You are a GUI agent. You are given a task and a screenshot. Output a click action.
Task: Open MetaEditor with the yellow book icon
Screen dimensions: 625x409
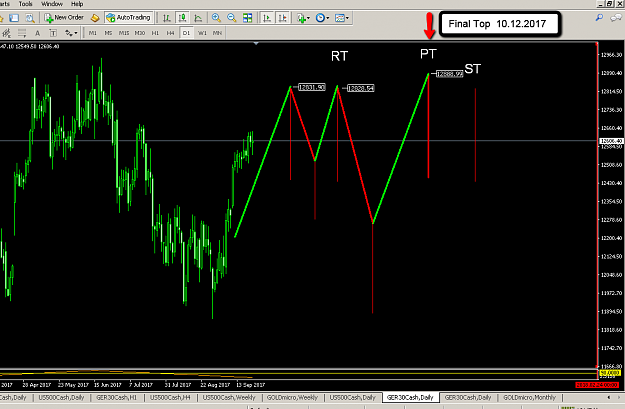pyautogui.click(x=95, y=18)
